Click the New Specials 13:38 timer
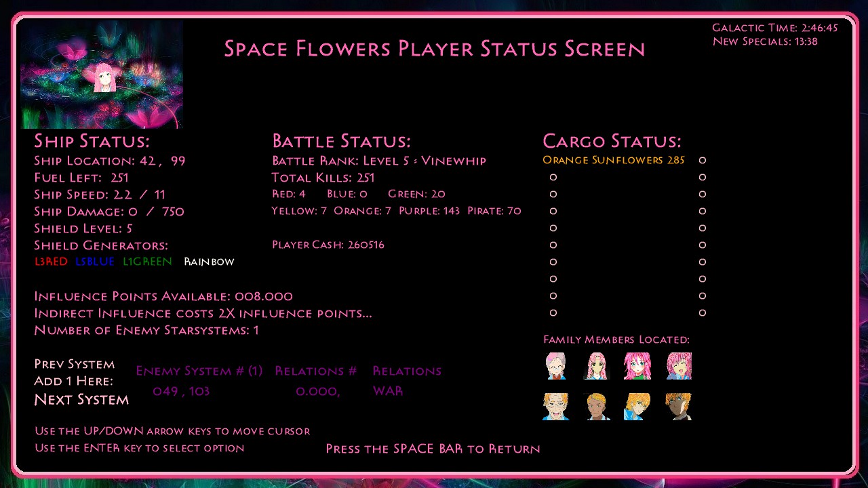The image size is (868, 488). 765,41
